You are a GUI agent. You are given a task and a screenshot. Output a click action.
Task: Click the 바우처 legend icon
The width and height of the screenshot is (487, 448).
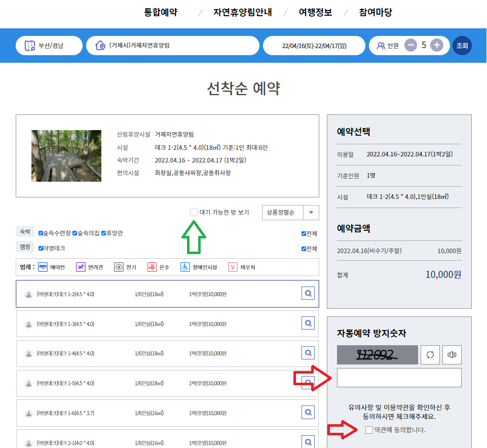click(x=233, y=267)
